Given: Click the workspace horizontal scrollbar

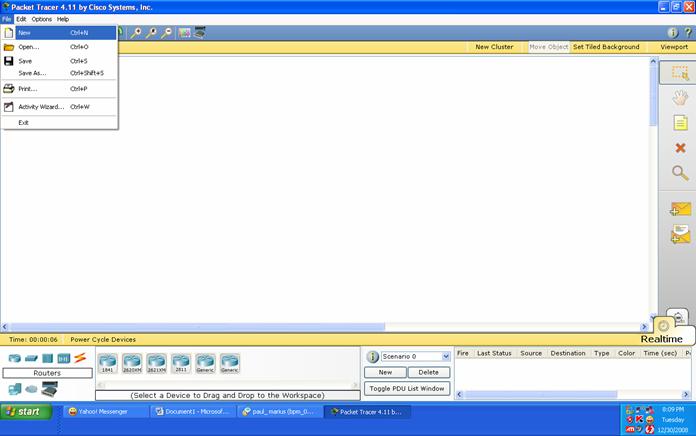Looking at the screenshot, I should pyautogui.click(x=325, y=327).
